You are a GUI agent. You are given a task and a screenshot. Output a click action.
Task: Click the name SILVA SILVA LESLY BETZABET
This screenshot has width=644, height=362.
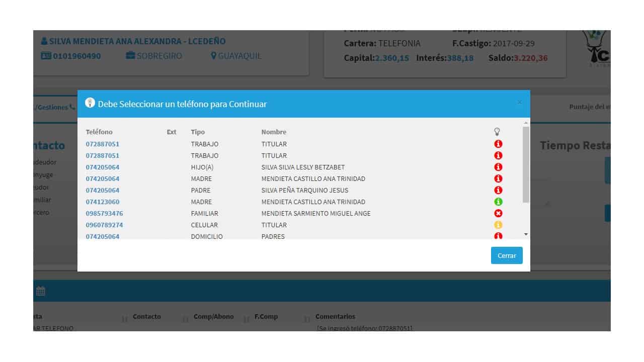[303, 167]
